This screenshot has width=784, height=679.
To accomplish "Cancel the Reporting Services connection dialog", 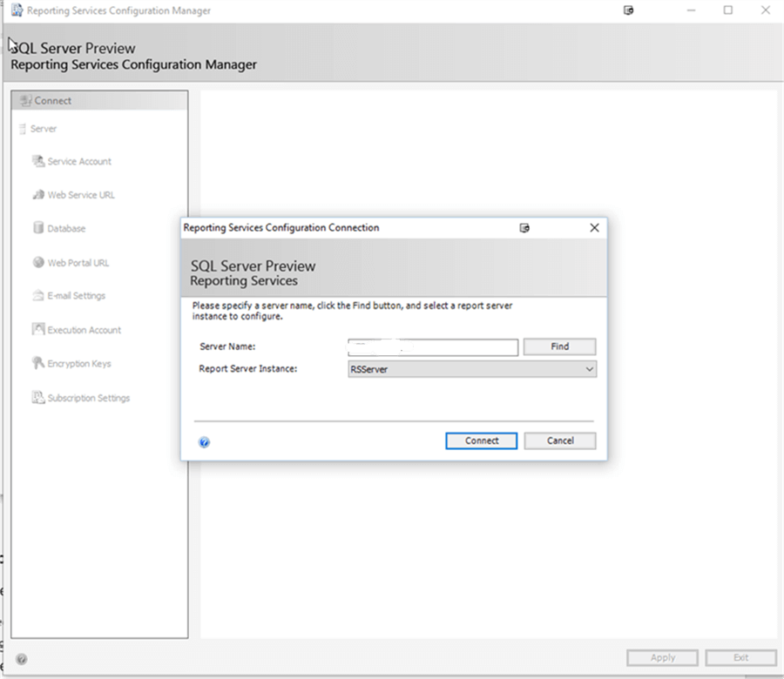I will [x=560, y=440].
